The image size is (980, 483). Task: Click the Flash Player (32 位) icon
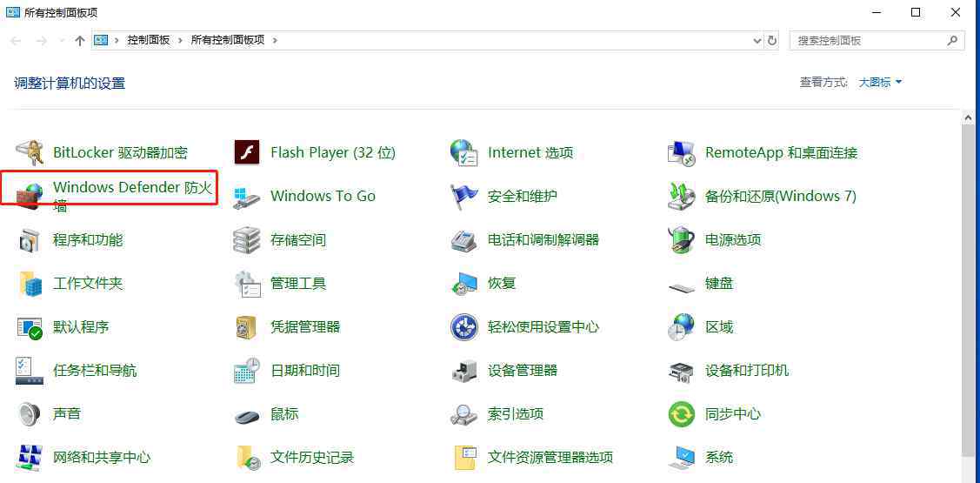[x=246, y=152]
